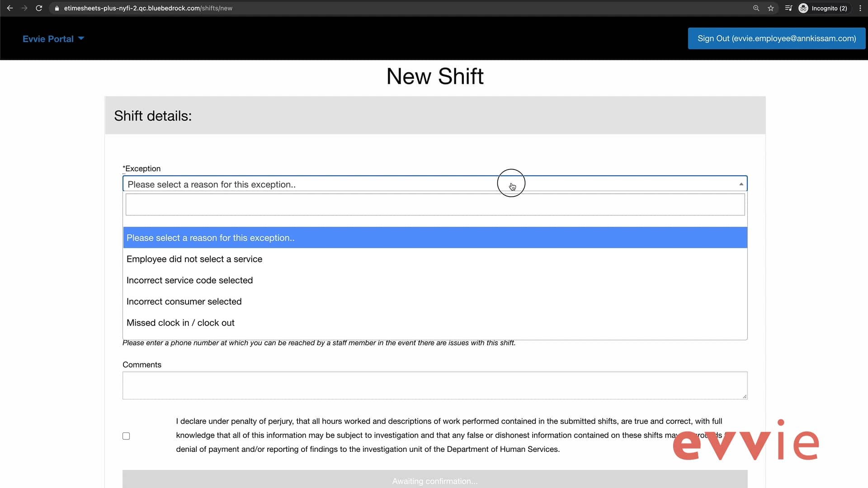Image resolution: width=868 pixels, height=488 pixels.
Task: Click into the Comments text area
Action: (434, 385)
